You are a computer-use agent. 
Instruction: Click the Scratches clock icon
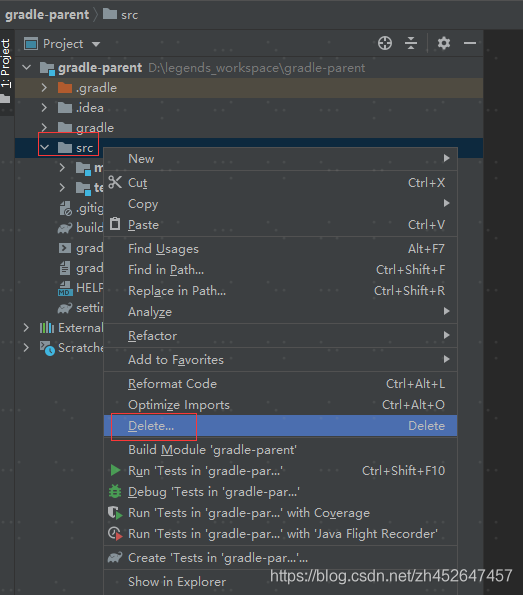pyautogui.click(x=47, y=348)
